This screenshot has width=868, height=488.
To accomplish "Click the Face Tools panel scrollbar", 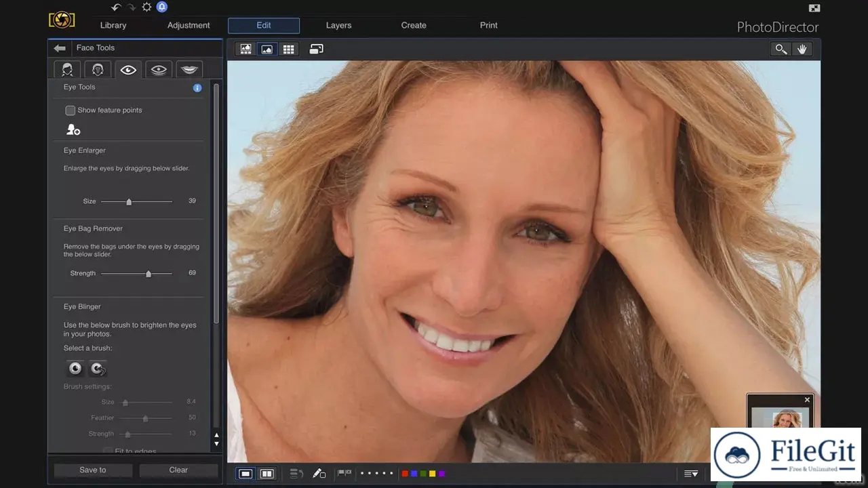I will click(x=216, y=203).
